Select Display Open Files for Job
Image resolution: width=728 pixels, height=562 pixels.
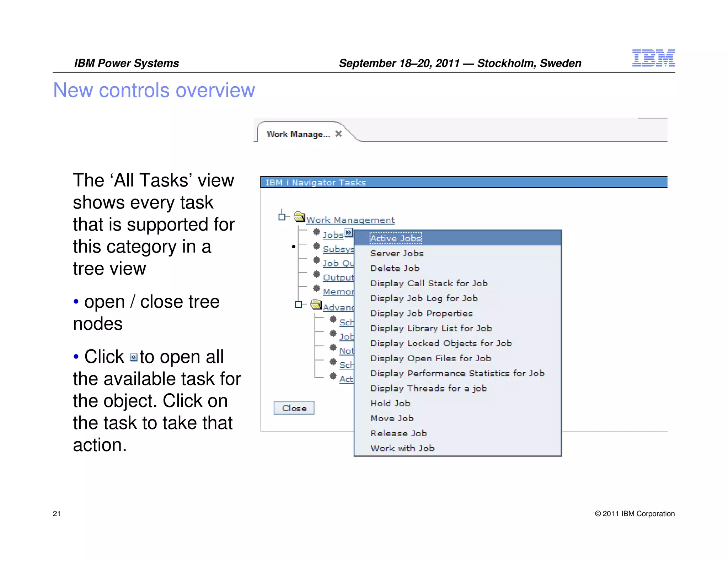[457, 358]
